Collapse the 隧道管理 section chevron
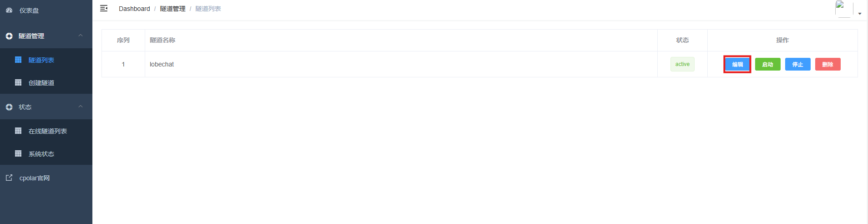 (x=81, y=36)
